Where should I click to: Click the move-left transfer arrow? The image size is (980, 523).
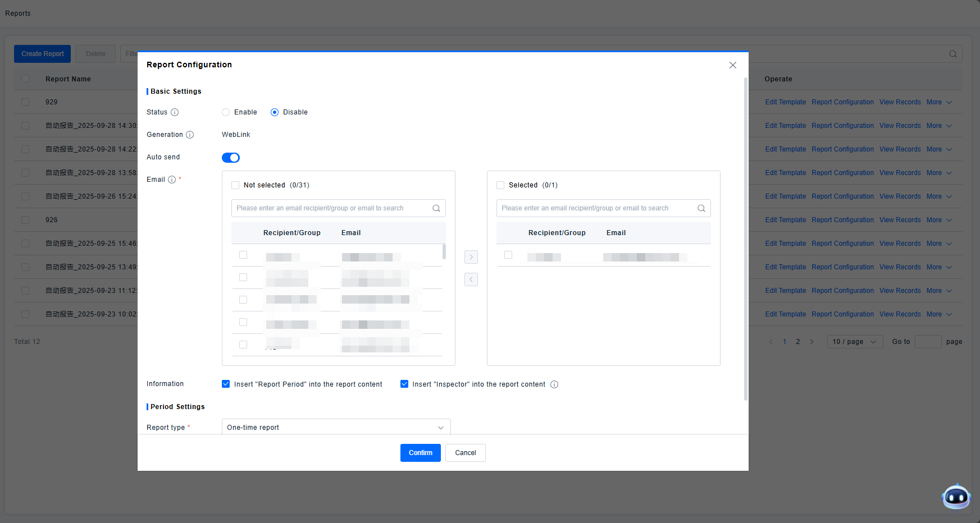point(471,279)
